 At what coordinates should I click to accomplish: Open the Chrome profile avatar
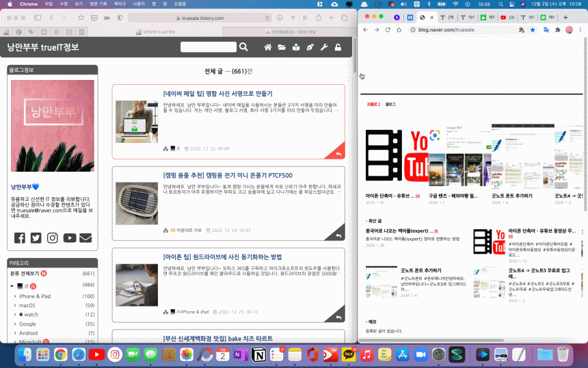click(x=569, y=29)
